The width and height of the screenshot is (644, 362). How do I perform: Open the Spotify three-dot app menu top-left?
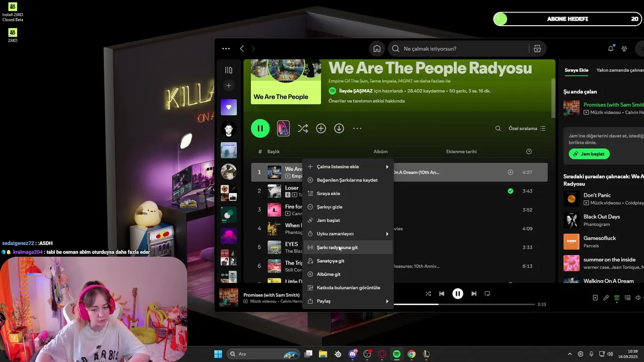[226, 49]
